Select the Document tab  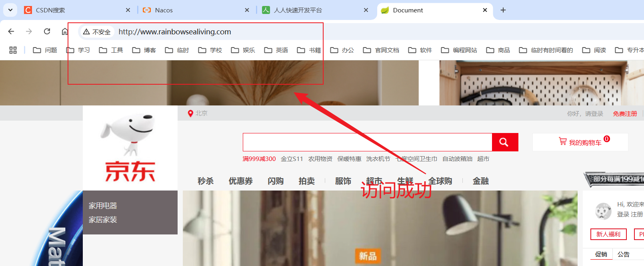pos(434,10)
